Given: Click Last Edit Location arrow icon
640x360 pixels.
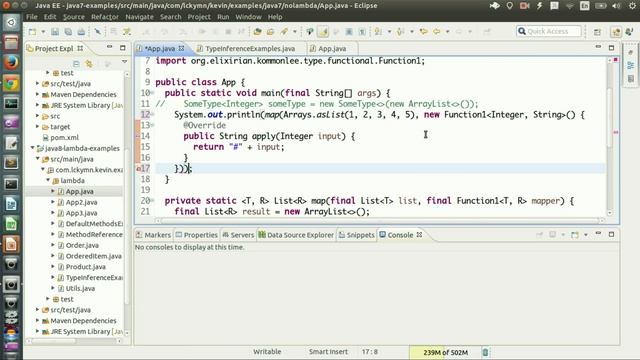Looking at the screenshot, I should [x=423, y=31].
